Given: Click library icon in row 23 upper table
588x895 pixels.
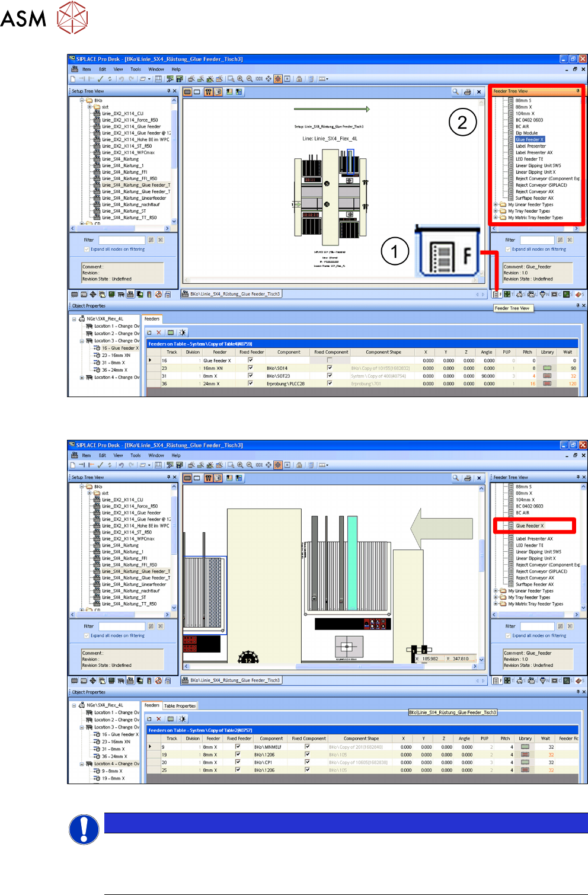Looking at the screenshot, I should [547, 368].
